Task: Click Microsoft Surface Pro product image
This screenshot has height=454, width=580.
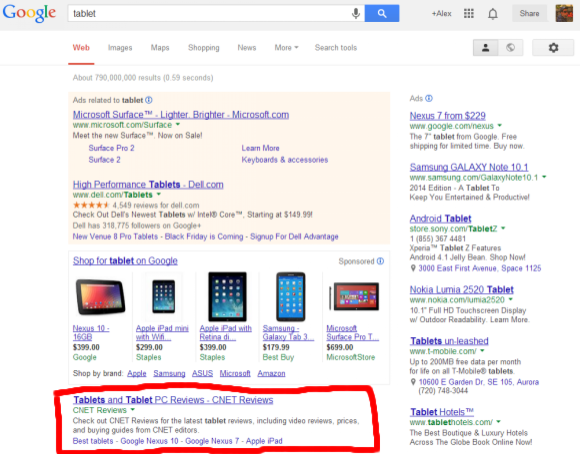Action: 354,296
